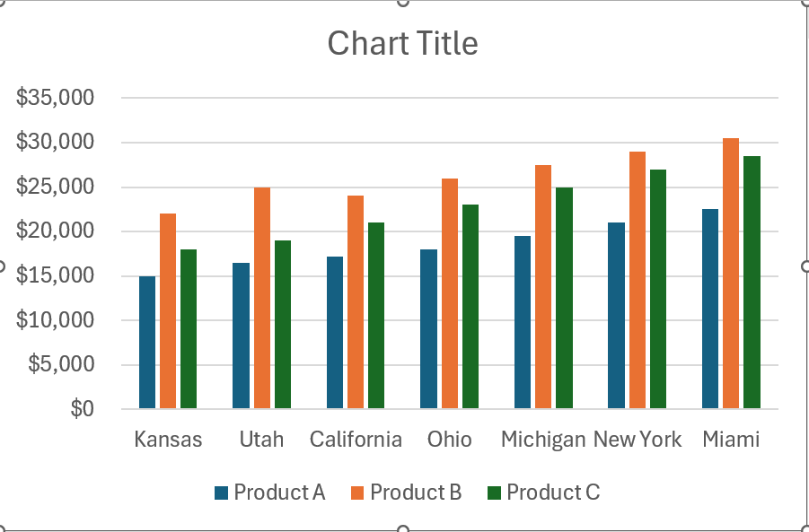Click the Chart Title text
Screen dimensions: 809x532
402,43
